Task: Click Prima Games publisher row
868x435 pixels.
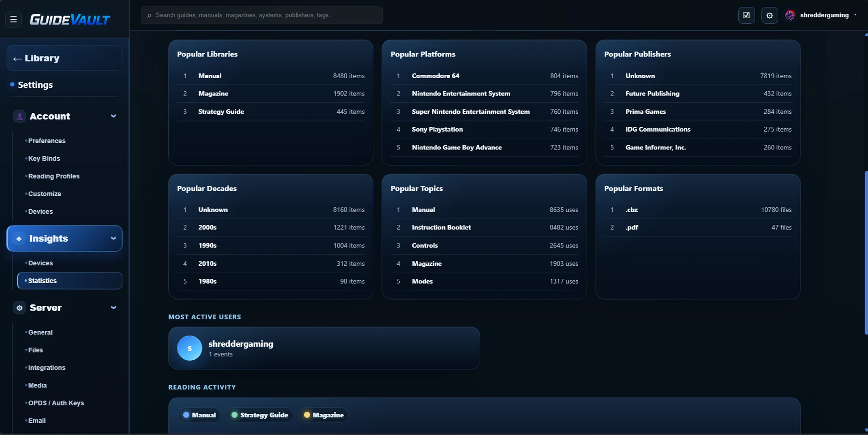Action: coord(698,111)
